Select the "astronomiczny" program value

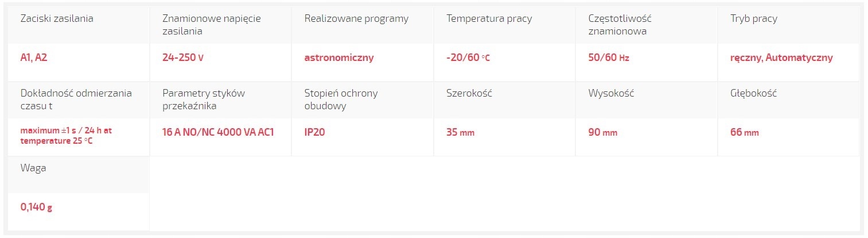coord(339,57)
